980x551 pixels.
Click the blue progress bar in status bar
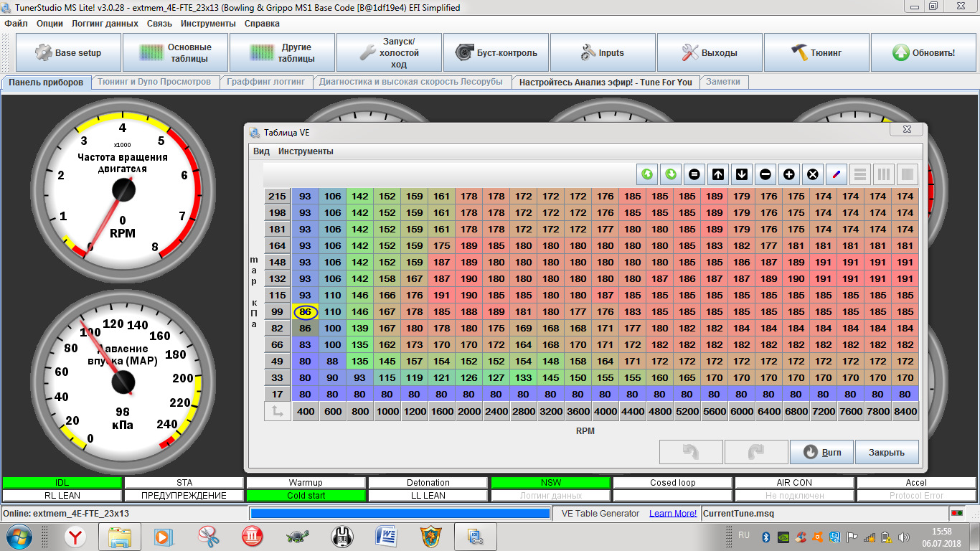(x=400, y=513)
